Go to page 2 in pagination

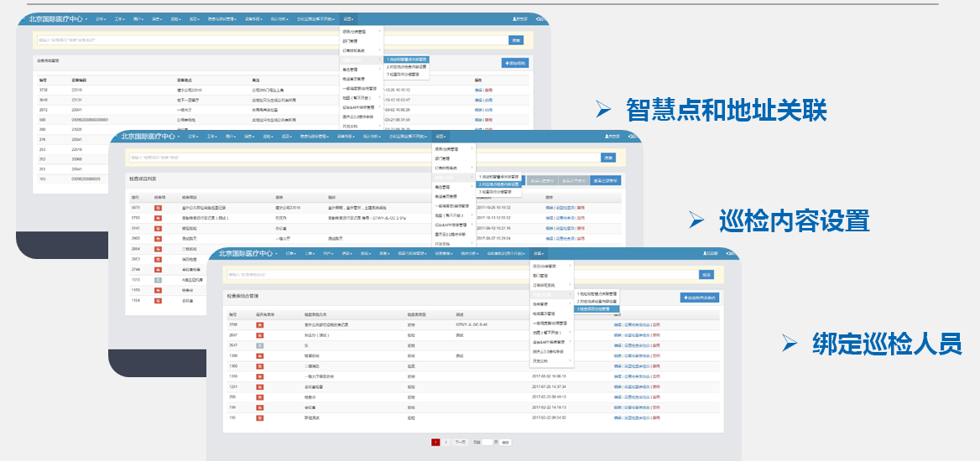pos(446,441)
